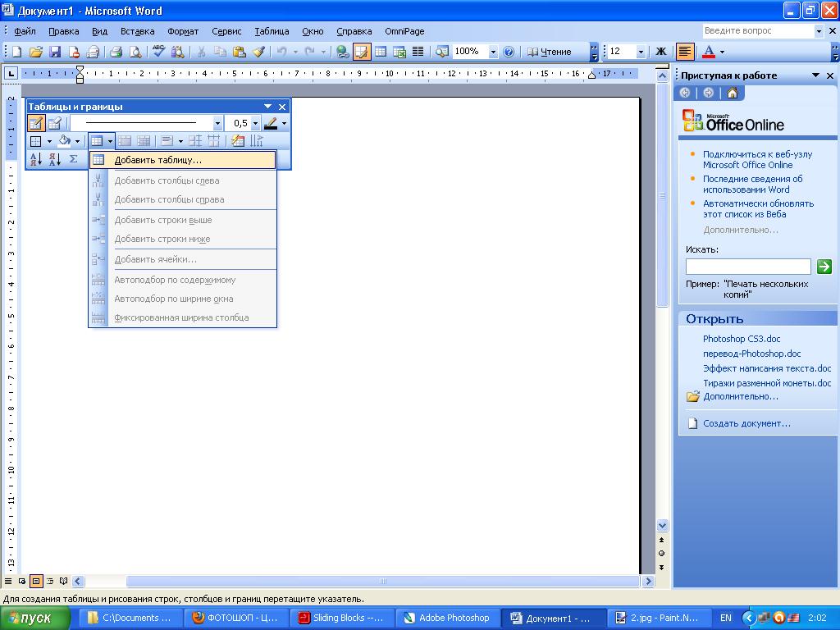840x630 pixels.
Task: Create a new blank document icon
Action: point(16,52)
